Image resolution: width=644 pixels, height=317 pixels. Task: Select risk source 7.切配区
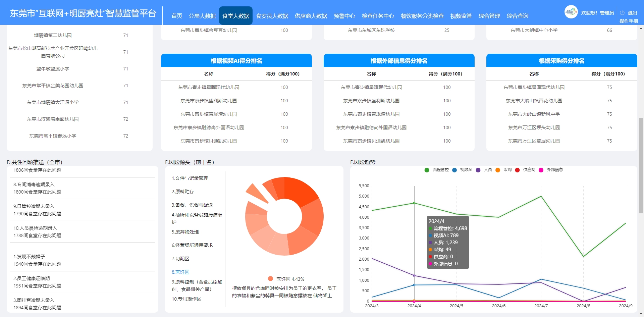coord(180,259)
